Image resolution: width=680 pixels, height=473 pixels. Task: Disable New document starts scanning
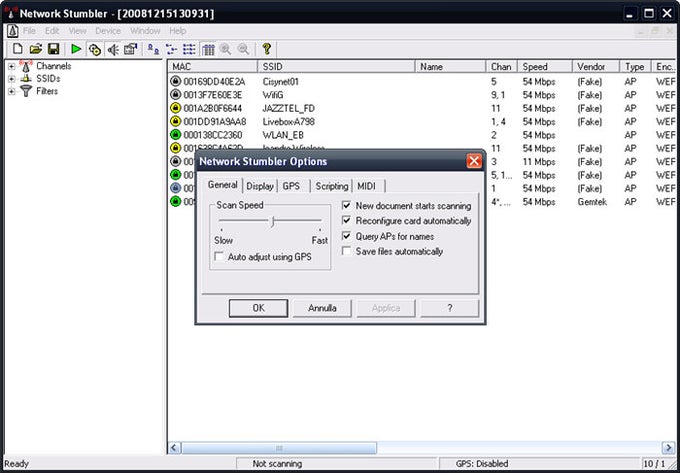tap(346, 205)
